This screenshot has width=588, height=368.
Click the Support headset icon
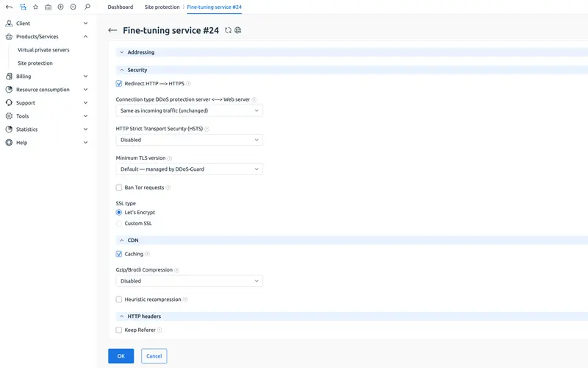coord(9,102)
